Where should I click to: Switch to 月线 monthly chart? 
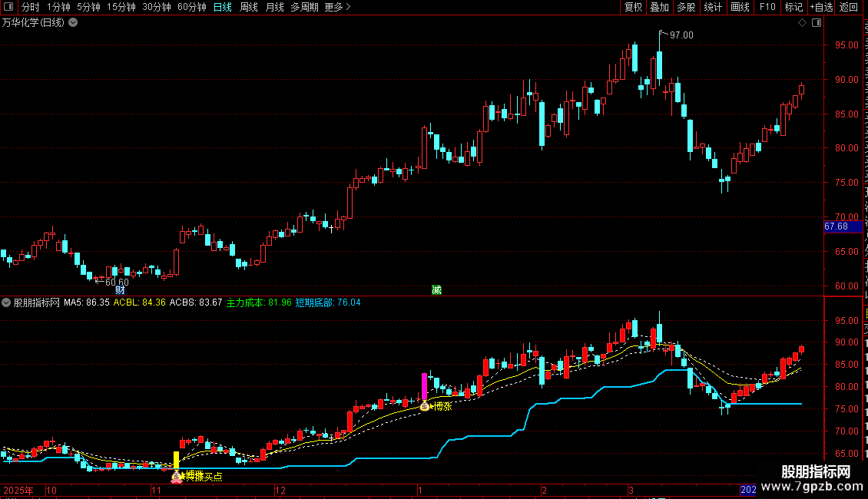[274, 7]
